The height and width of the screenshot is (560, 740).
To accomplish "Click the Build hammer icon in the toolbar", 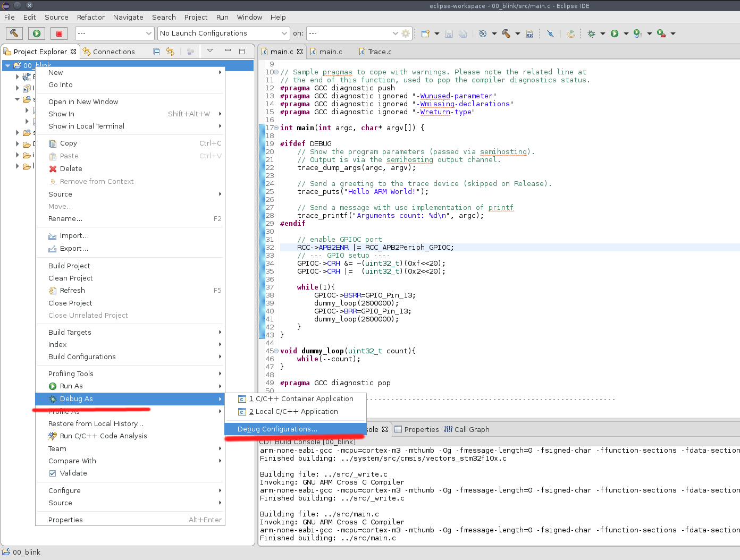I will [506, 33].
